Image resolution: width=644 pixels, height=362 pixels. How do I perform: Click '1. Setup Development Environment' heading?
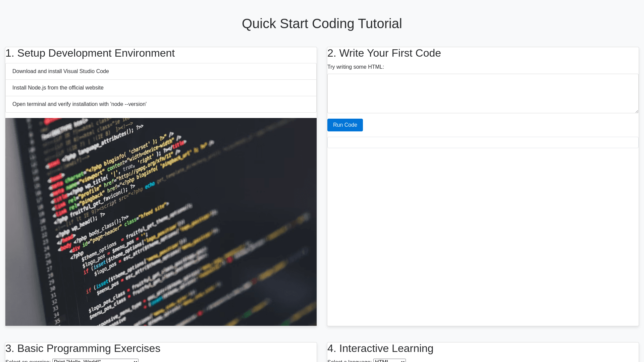click(x=90, y=53)
